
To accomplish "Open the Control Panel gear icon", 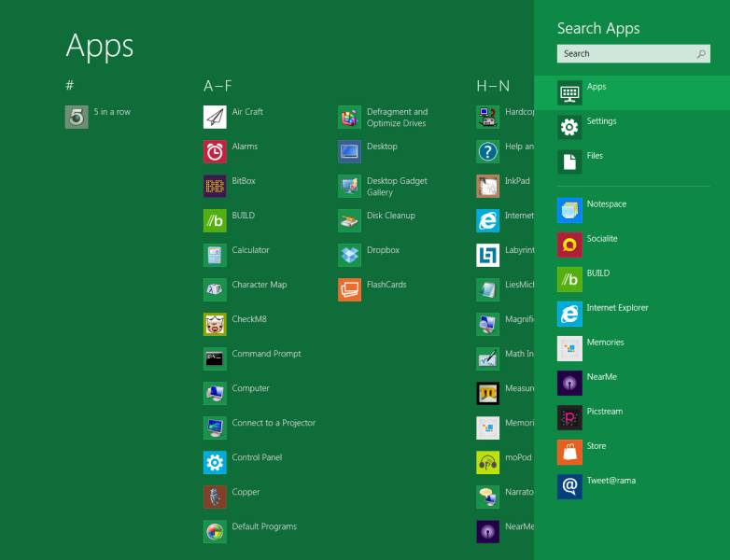I will [x=215, y=462].
